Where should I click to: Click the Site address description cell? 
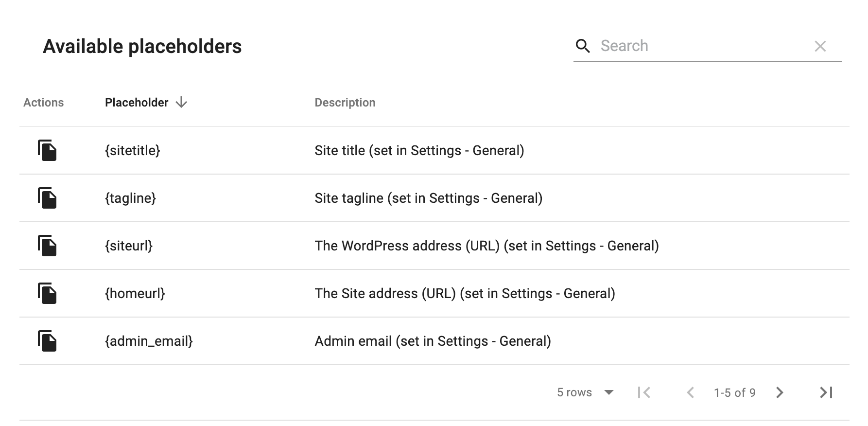click(x=465, y=293)
